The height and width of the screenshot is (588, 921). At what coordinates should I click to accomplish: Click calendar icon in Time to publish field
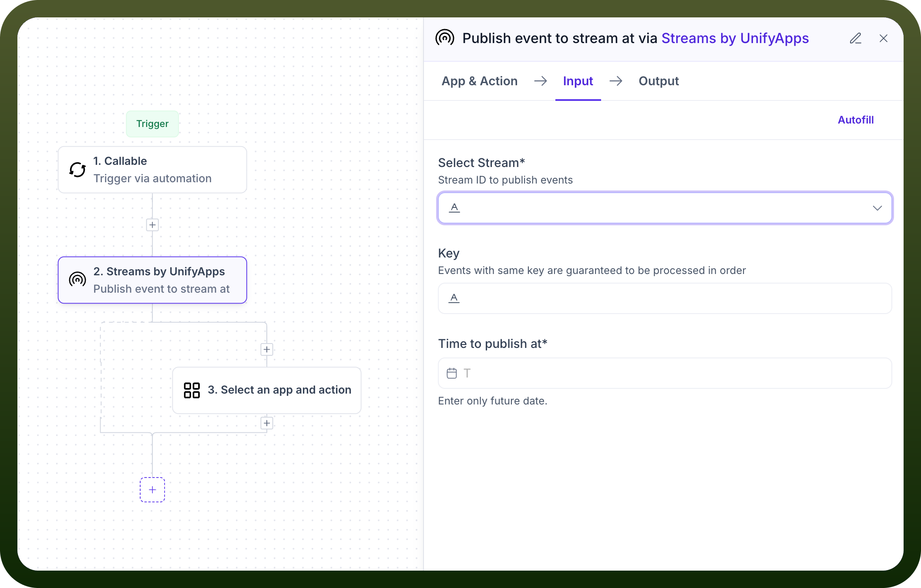point(452,373)
